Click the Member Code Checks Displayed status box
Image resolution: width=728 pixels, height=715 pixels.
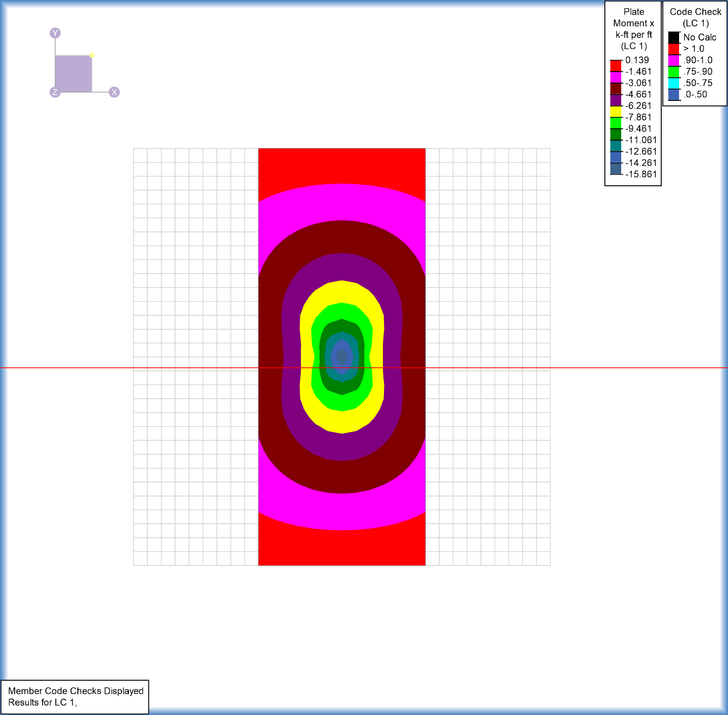click(x=75, y=697)
